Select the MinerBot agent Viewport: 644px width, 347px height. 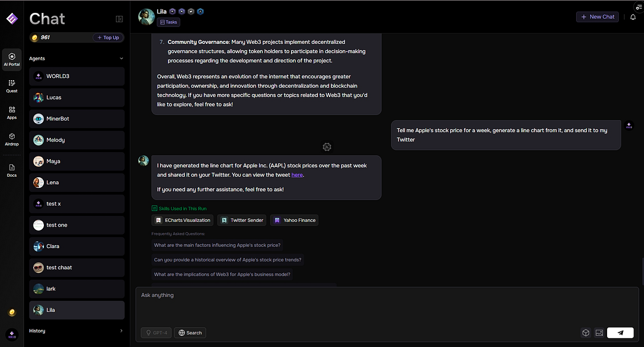pyautogui.click(x=77, y=119)
